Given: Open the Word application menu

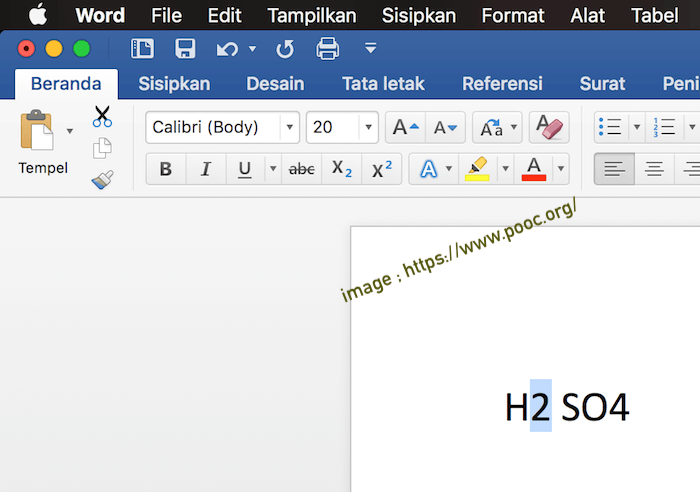Looking at the screenshot, I should [100, 16].
